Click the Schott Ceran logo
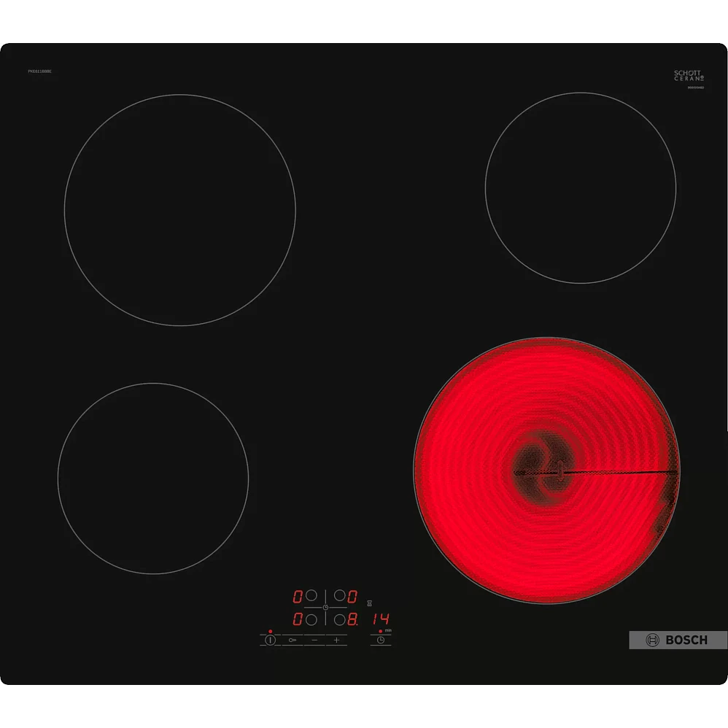The width and height of the screenshot is (728, 728). (x=687, y=76)
